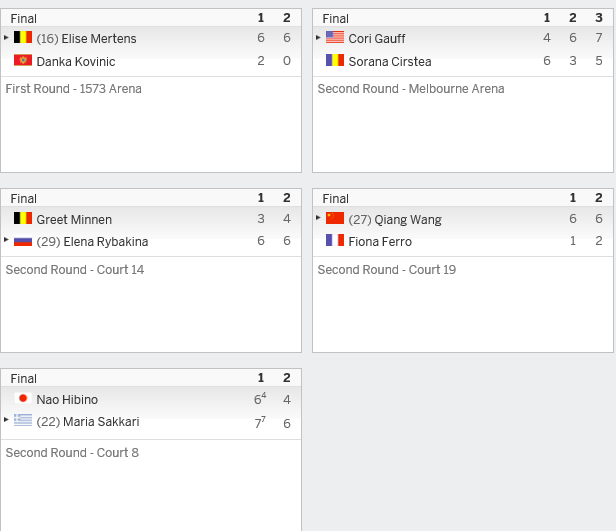Select the Qiang Wang name
This screenshot has height=531, width=616.
(408, 220)
